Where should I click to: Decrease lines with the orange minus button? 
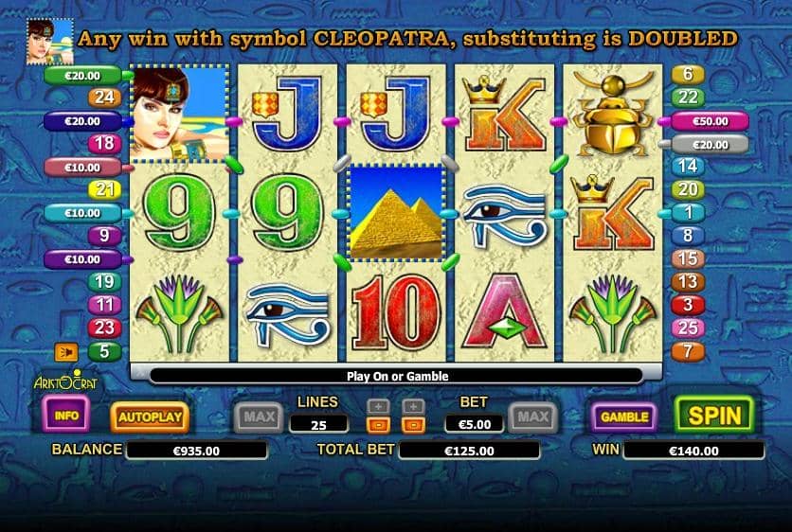click(x=378, y=425)
